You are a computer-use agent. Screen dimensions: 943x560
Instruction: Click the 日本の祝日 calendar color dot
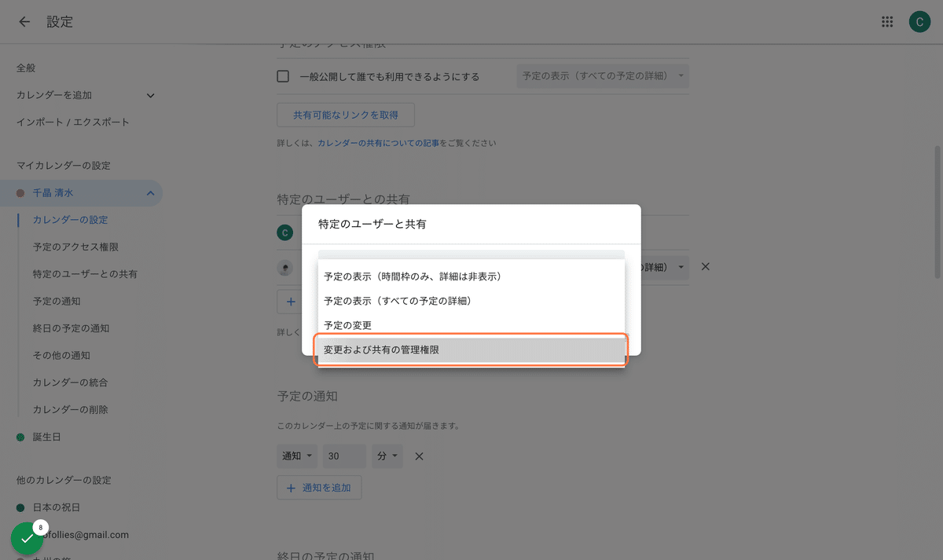[20, 508]
